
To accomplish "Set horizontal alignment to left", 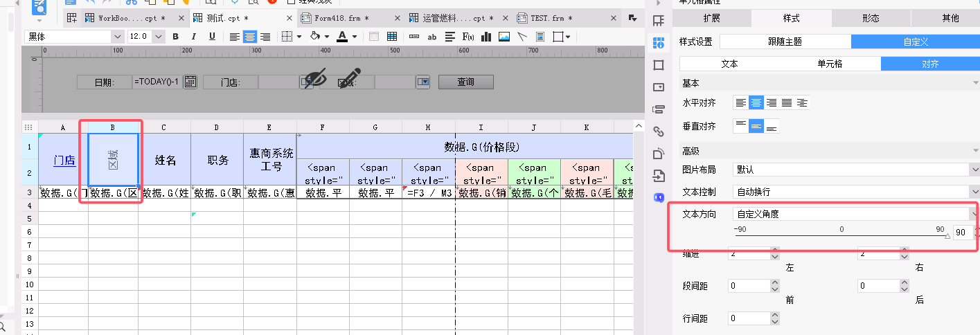I will 742,102.
